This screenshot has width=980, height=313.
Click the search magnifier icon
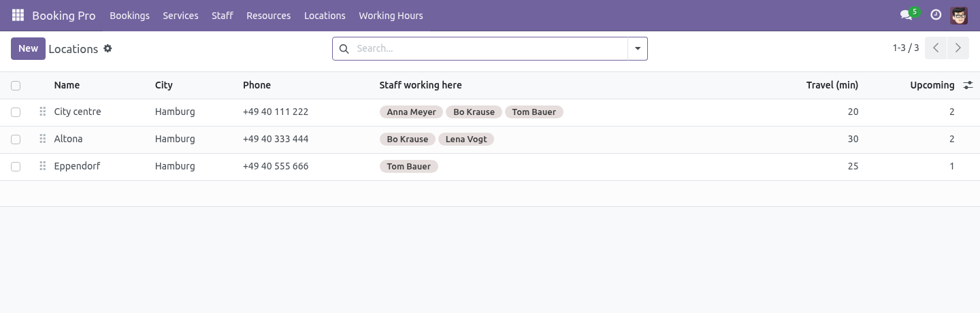(x=344, y=48)
